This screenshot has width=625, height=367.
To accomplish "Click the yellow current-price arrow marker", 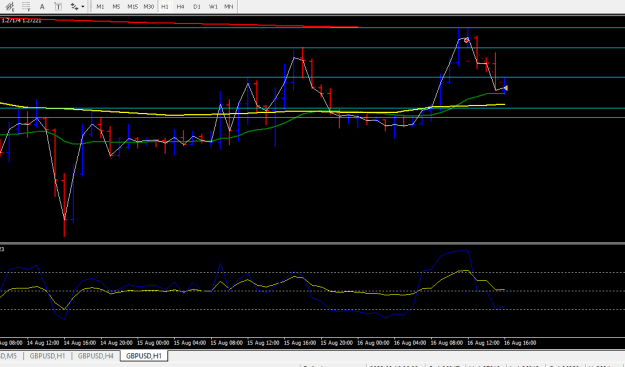I will pos(505,88).
